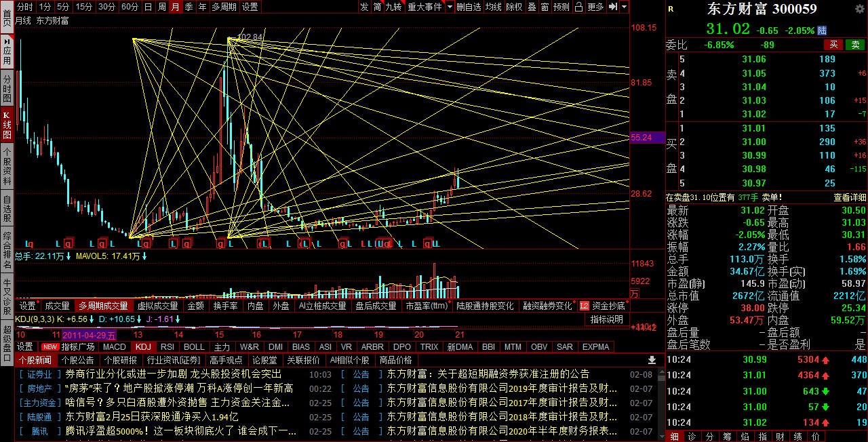
Task: Open 重大事件 events menu
Action: click(x=425, y=7)
